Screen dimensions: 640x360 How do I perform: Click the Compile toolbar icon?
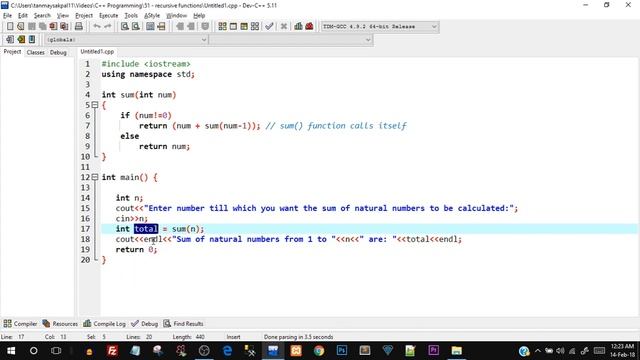coord(222,27)
